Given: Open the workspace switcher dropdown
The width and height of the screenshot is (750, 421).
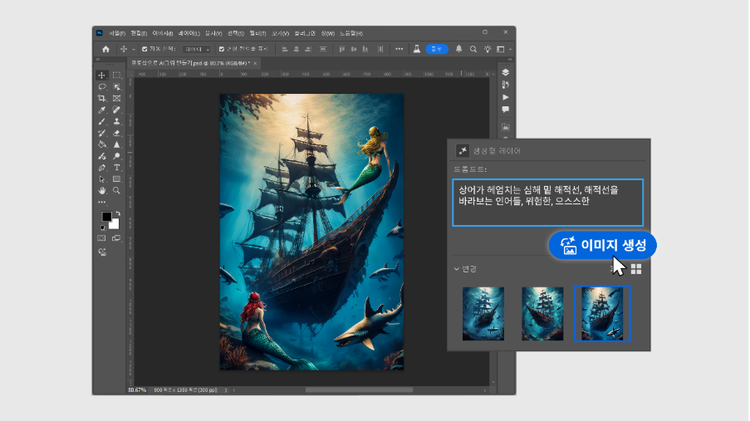Looking at the screenshot, I should point(502,49).
